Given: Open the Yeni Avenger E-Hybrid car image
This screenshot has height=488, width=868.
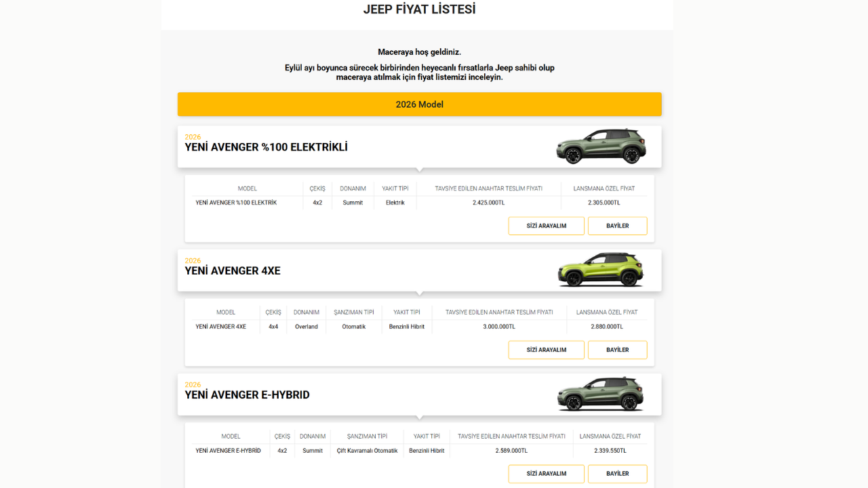Looking at the screenshot, I should pos(601,394).
